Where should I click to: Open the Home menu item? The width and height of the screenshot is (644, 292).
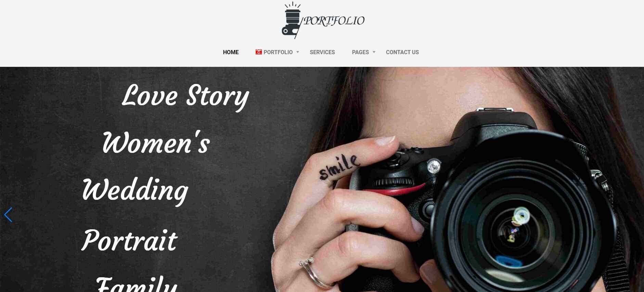(x=231, y=52)
